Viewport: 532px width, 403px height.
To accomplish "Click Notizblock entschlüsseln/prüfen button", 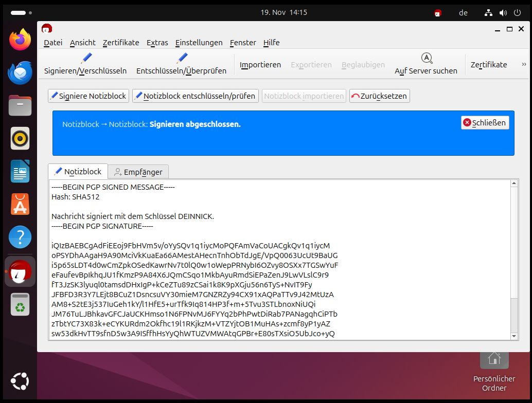I will [x=195, y=96].
